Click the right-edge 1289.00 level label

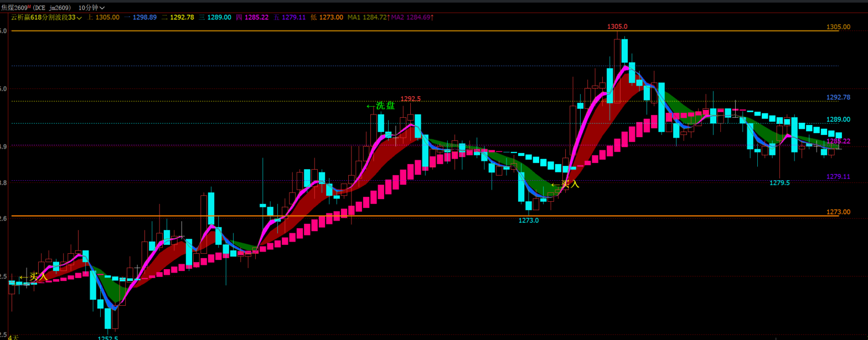tap(838, 119)
